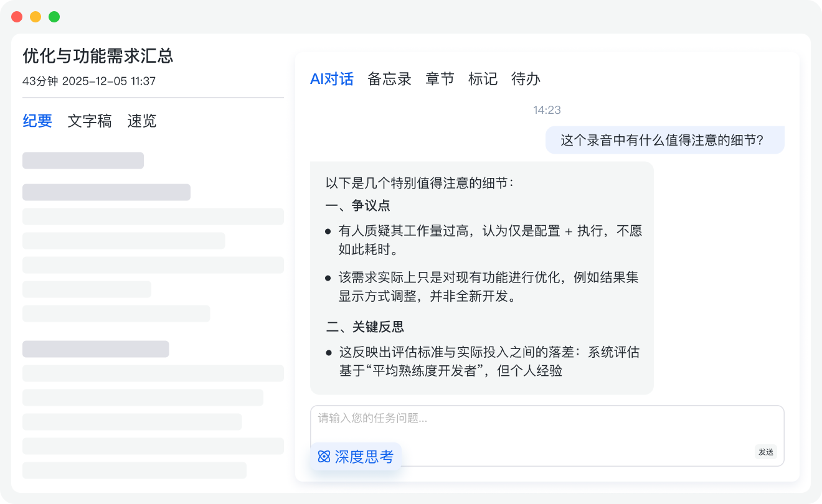The image size is (822, 504).
Task: Click the green maximize window button
Action: (54, 17)
